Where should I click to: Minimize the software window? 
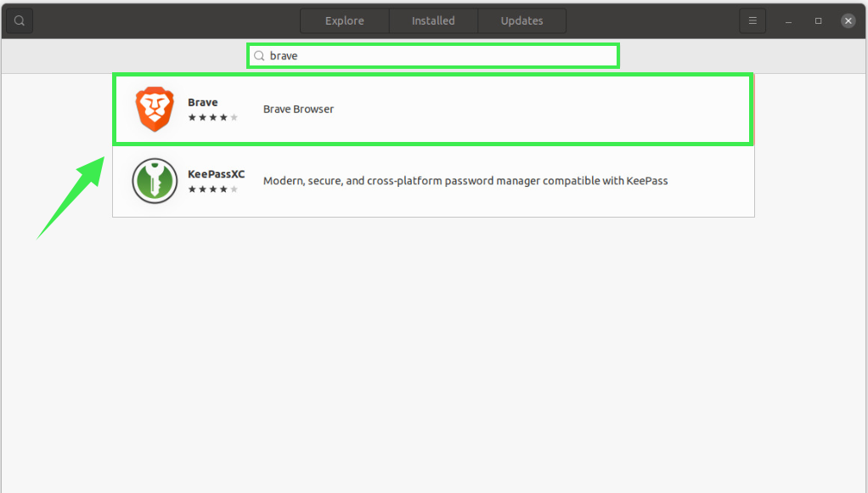click(788, 21)
